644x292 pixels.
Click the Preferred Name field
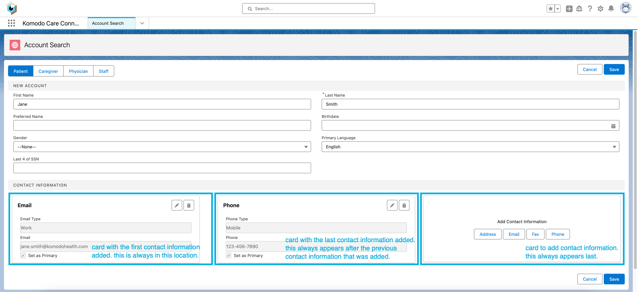click(162, 126)
